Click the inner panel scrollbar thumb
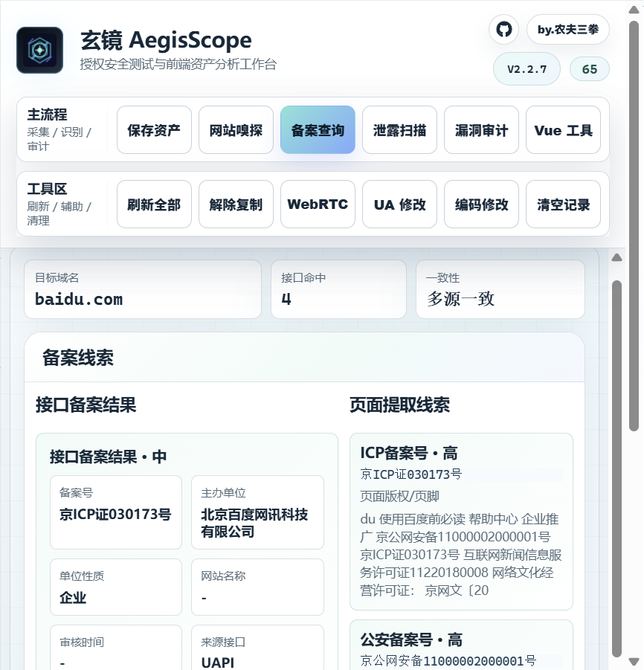Screen dimensions: 644x670 click(x=616, y=468)
